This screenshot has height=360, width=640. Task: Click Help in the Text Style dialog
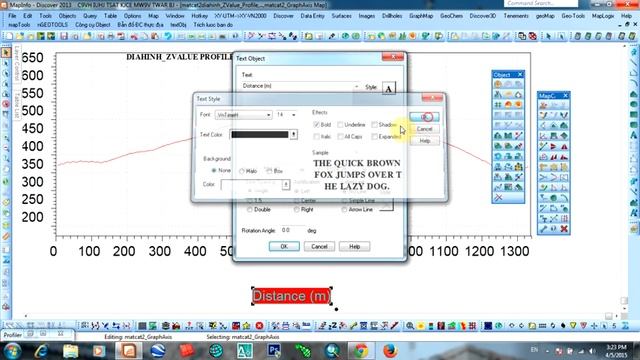(424, 141)
